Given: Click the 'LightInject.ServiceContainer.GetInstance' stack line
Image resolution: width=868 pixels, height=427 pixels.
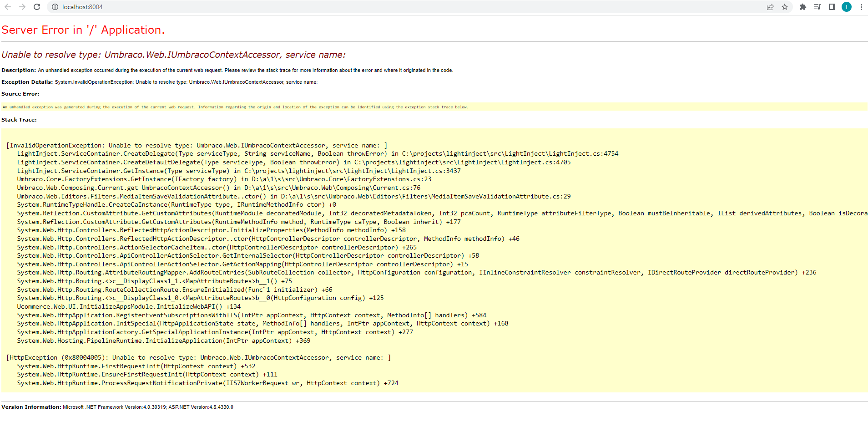Looking at the screenshot, I should 239,171.
